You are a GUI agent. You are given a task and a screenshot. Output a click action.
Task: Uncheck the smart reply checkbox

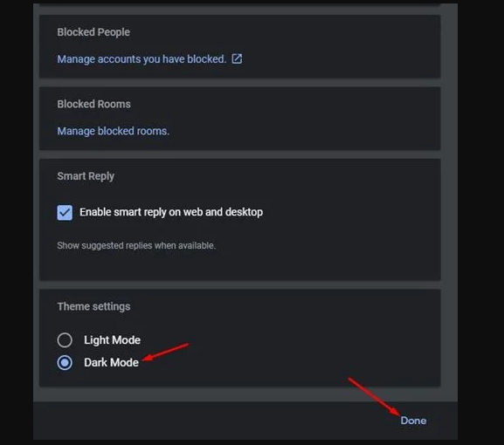(x=65, y=213)
